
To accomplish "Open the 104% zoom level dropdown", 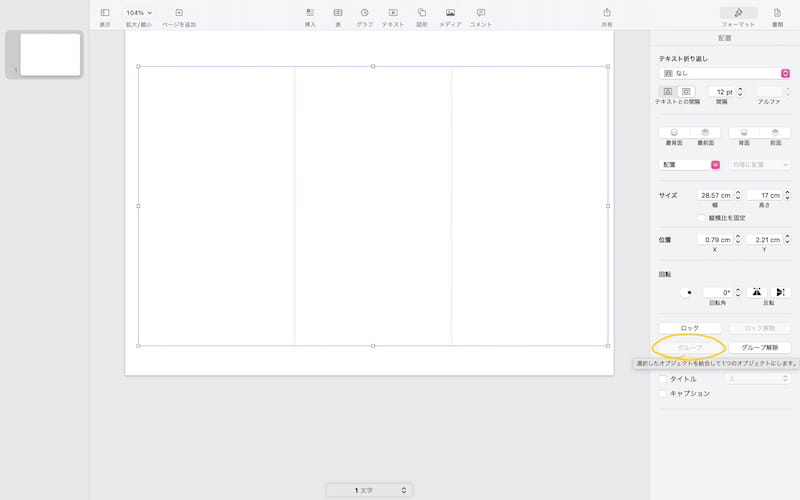I will 139,13.
